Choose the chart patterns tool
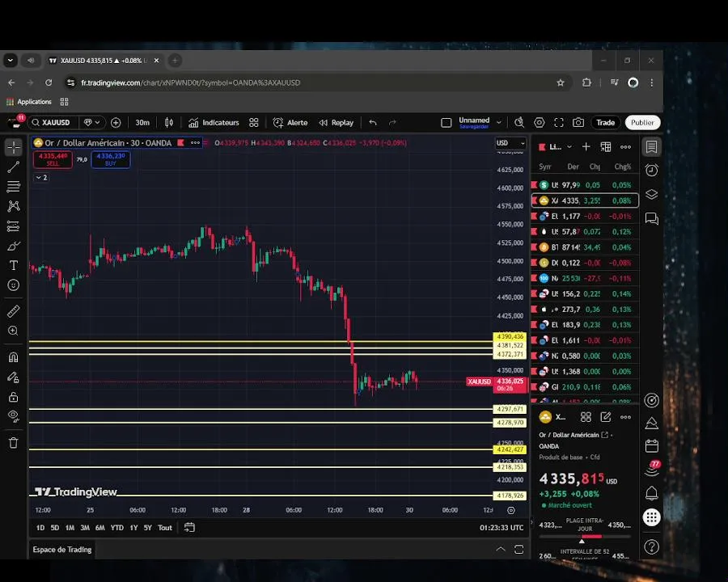The height and width of the screenshot is (582, 728). pyautogui.click(x=14, y=206)
